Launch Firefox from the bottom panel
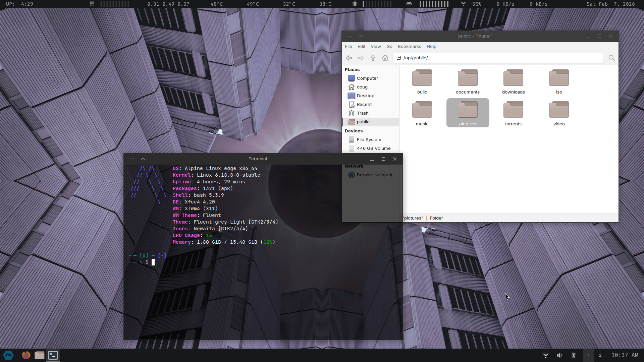 [26, 355]
